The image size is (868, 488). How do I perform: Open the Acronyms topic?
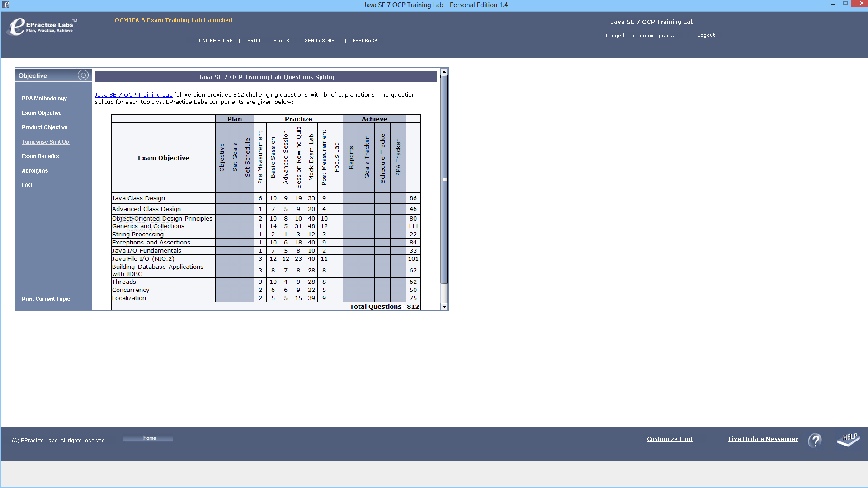pyautogui.click(x=35, y=171)
